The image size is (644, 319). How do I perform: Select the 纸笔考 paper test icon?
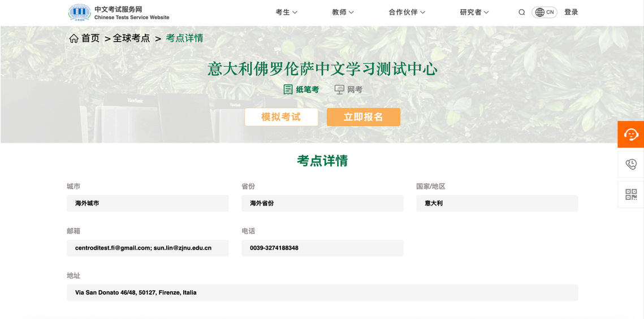(288, 89)
